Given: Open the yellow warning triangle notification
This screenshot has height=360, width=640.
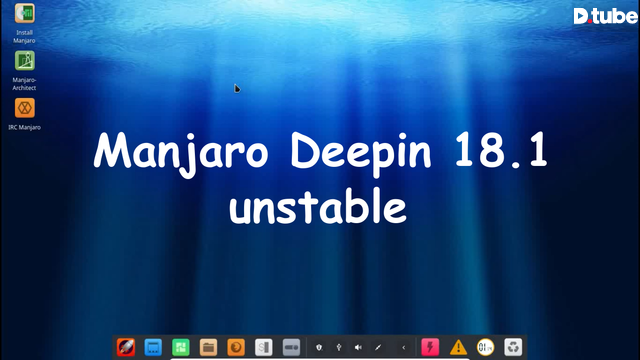Looking at the screenshot, I should 458,347.
